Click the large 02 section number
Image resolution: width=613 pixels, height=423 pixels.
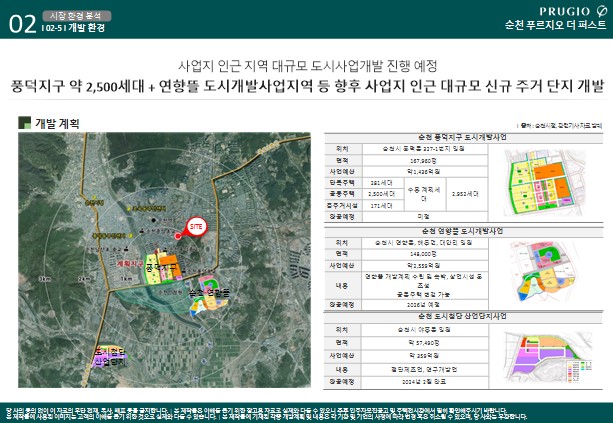pos(22,24)
